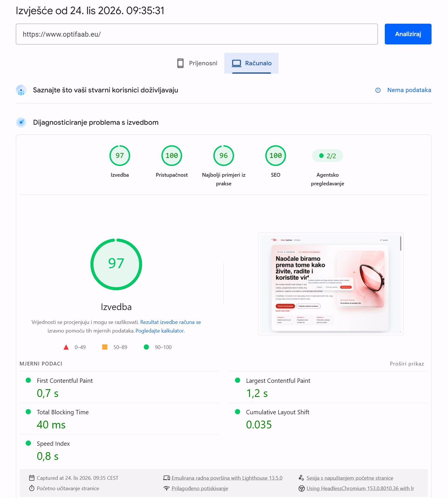448x498 pixels.
Task: Select the Računalo tab
Action: pyautogui.click(x=251, y=63)
